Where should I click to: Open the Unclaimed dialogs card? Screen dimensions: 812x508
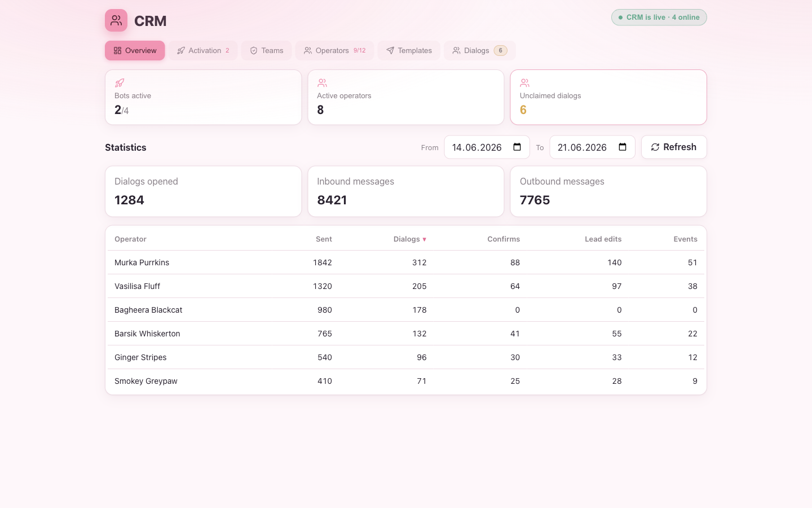tap(608, 97)
